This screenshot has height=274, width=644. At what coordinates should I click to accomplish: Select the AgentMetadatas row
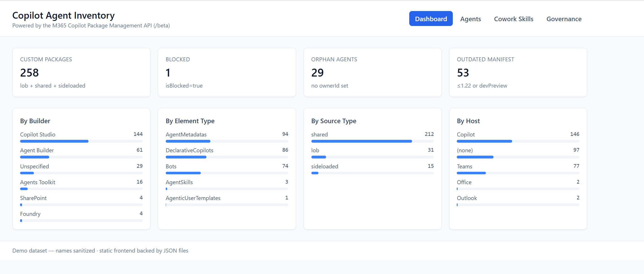pos(227,137)
